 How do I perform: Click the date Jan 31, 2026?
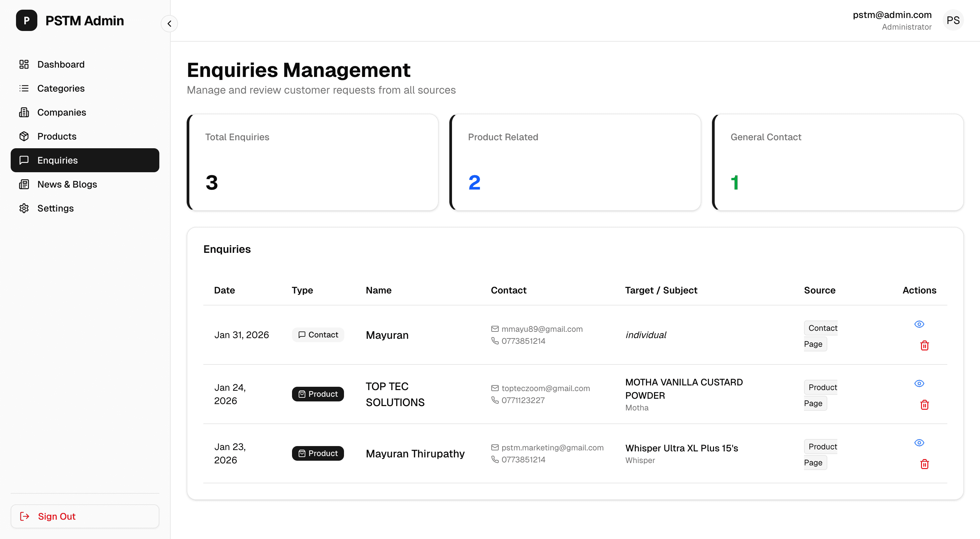pyautogui.click(x=241, y=334)
